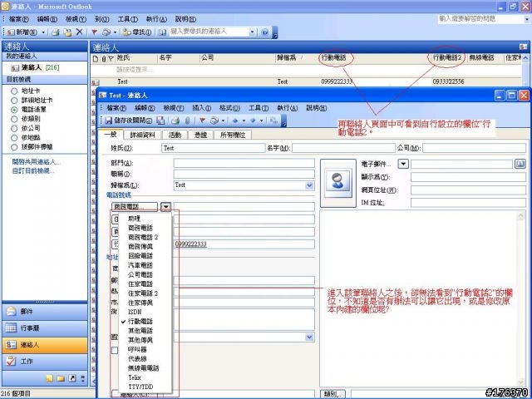
Task: Switch to 工作 in navigation pane
Action: (x=45, y=362)
